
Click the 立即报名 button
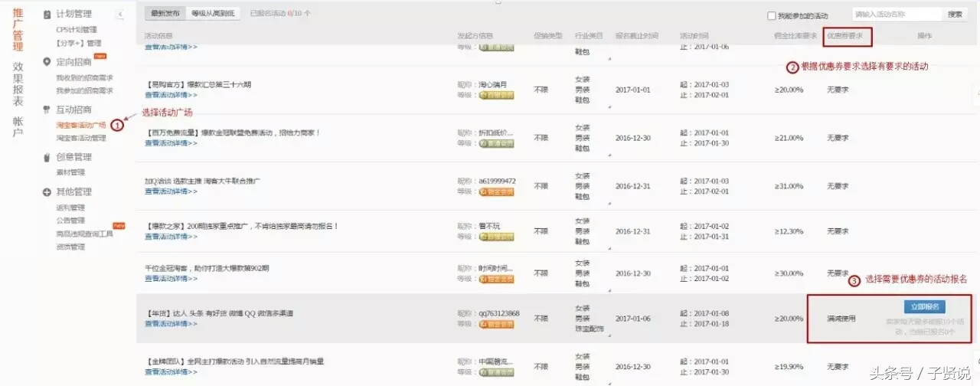click(x=924, y=306)
